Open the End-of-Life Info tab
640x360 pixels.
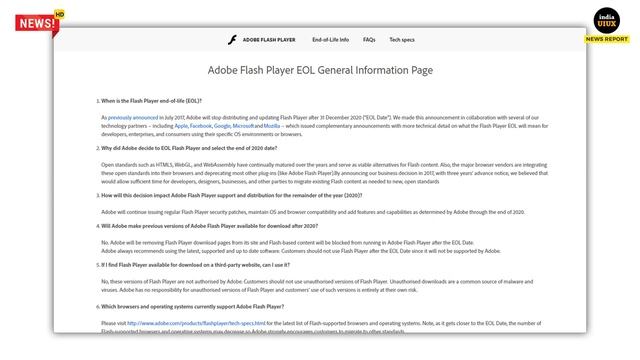coord(331,40)
